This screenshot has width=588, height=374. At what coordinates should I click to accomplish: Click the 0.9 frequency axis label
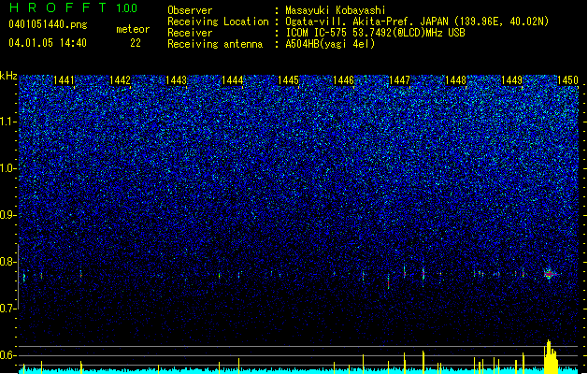click(7, 215)
